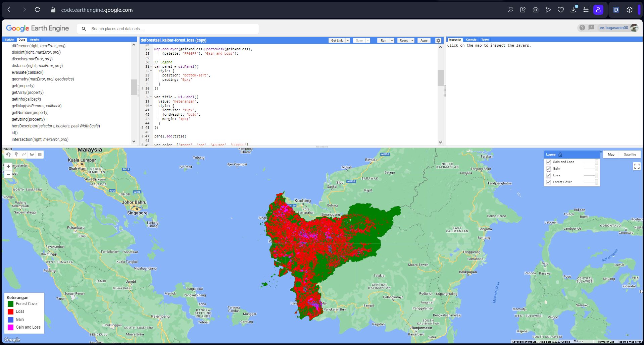644x345 pixels.
Task: Select the add marker drawing tool
Action: pyautogui.click(x=16, y=155)
